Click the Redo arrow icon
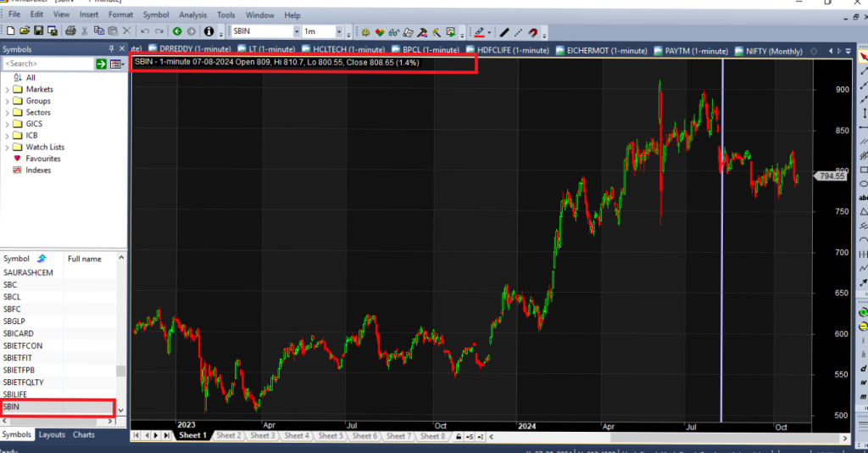 (159, 31)
